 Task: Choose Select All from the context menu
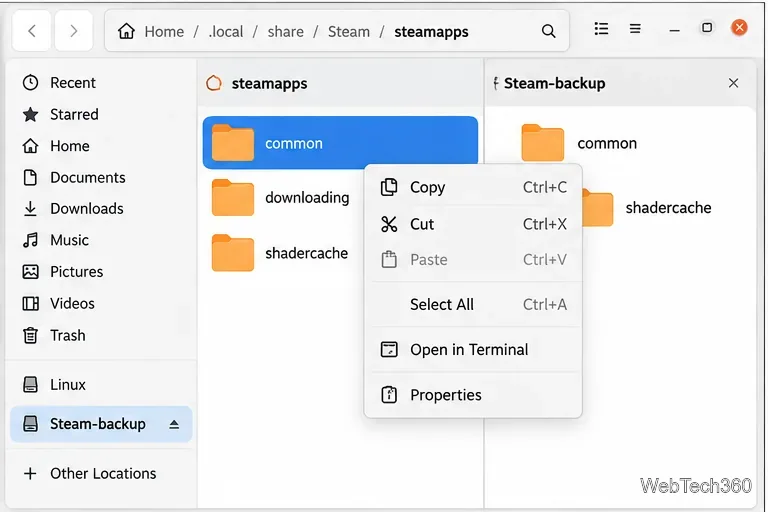(473, 305)
